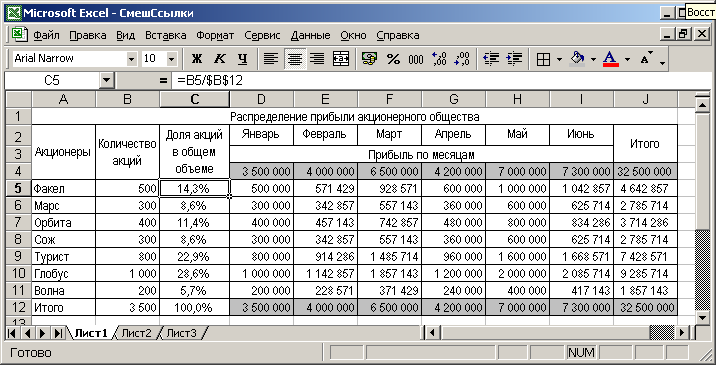
Task: Align cell text left
Action: pos(271,59)
